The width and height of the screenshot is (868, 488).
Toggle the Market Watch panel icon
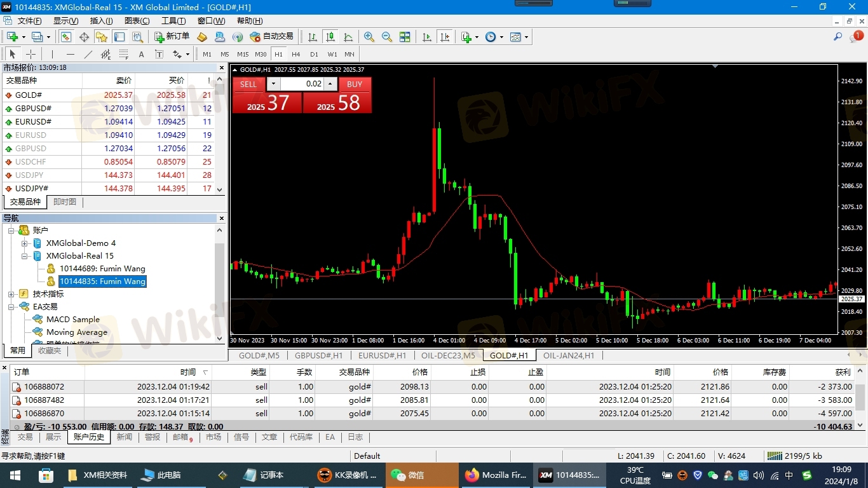click(67, 37)
